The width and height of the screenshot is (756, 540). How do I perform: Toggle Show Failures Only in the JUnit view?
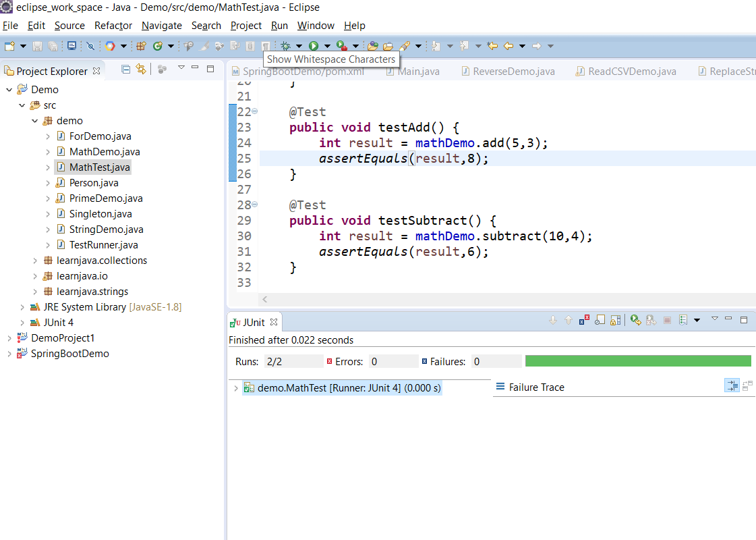pyautogui.click(x=583, y=321)
